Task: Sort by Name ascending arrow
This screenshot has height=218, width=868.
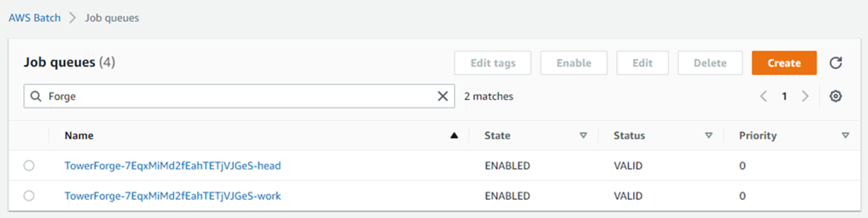Action: click(x=454, y=135)
